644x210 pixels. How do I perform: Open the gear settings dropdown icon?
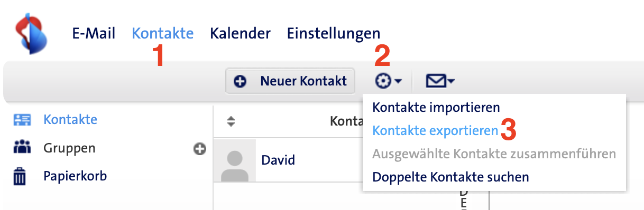click(x=383, y=81)
